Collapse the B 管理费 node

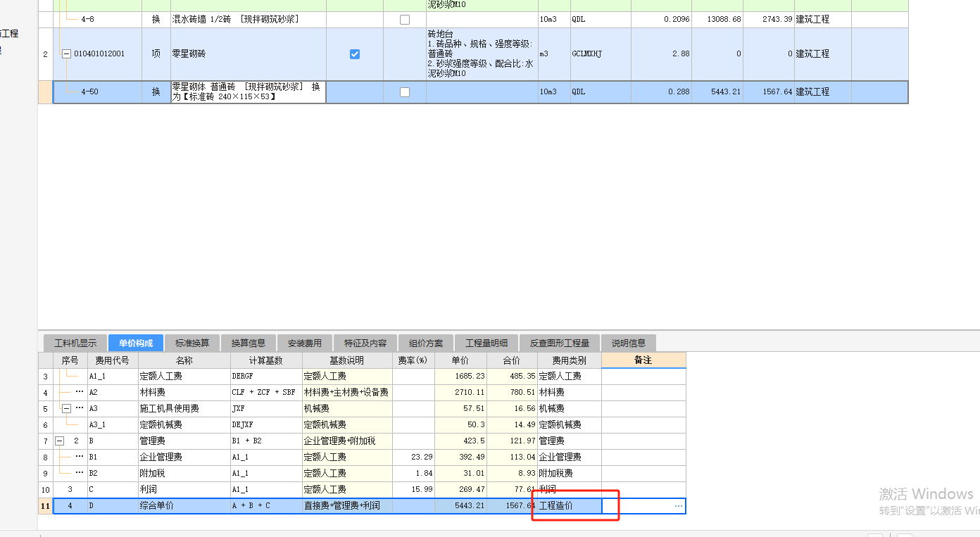59,441
